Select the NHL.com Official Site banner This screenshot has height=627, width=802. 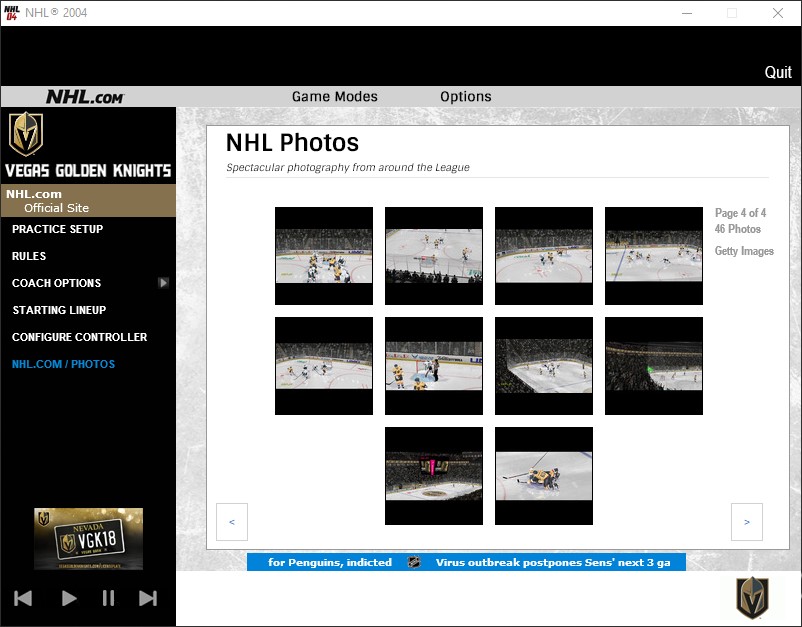click(x=88, y=200)
